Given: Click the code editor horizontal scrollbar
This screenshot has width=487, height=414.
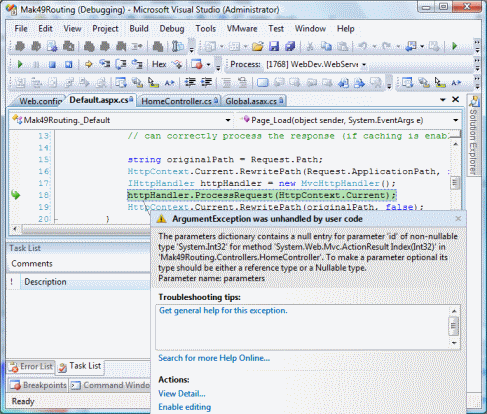Looking at the screenshot, I should [x=87, y=229].
